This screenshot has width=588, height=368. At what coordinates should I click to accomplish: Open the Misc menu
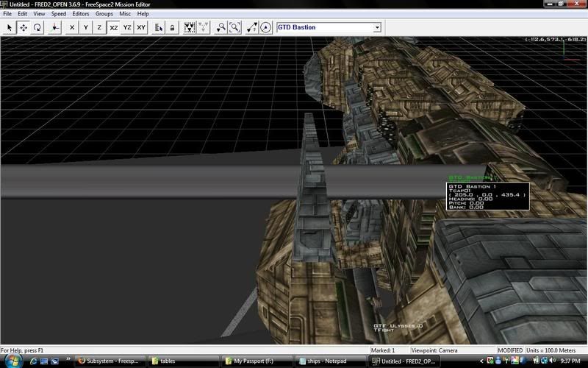[x=125, y=13]
